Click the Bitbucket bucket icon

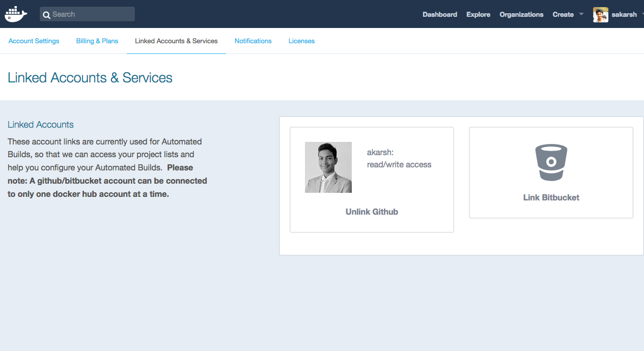click(x=551, y=163)
